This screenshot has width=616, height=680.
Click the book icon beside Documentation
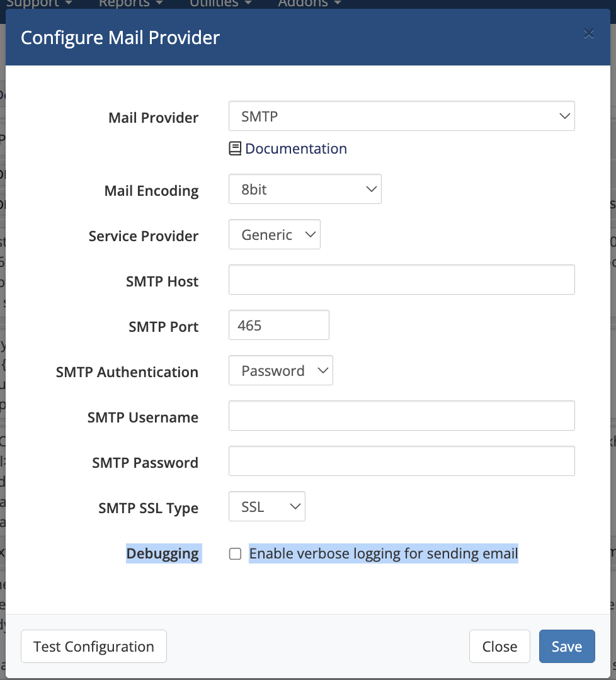coord(235,149)
